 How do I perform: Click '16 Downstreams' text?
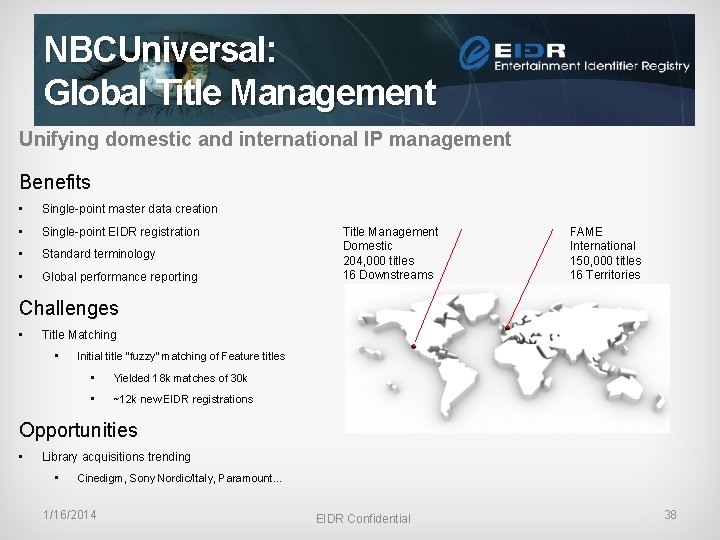click(388, 275)
